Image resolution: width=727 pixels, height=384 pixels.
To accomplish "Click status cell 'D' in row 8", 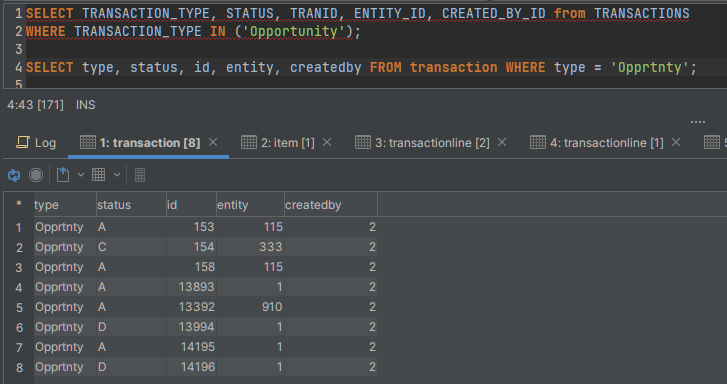I will tap(131, 366).
